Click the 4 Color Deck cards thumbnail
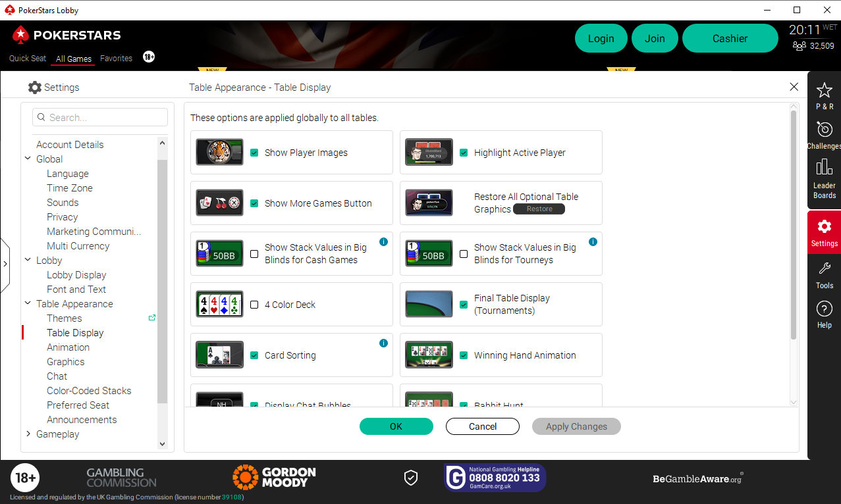Viewport: 841px width, 504px height. click(x=219, y=304)
